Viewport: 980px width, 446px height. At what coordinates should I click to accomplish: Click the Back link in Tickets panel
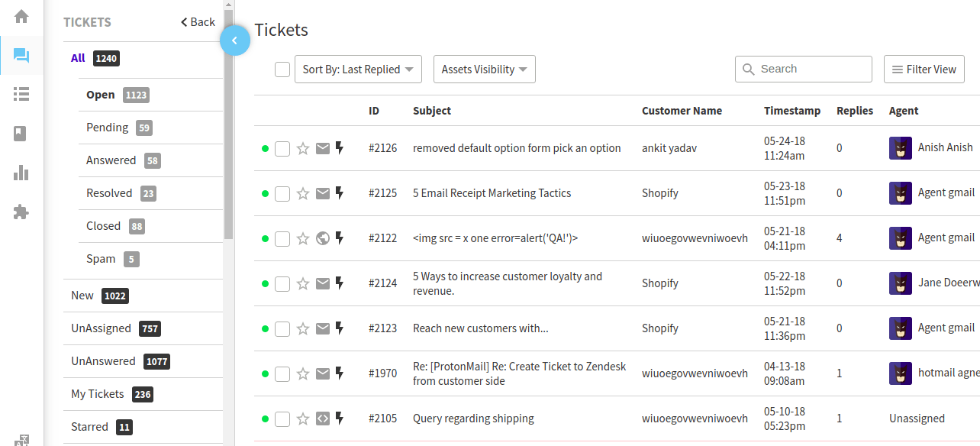(x=198, y=22)
